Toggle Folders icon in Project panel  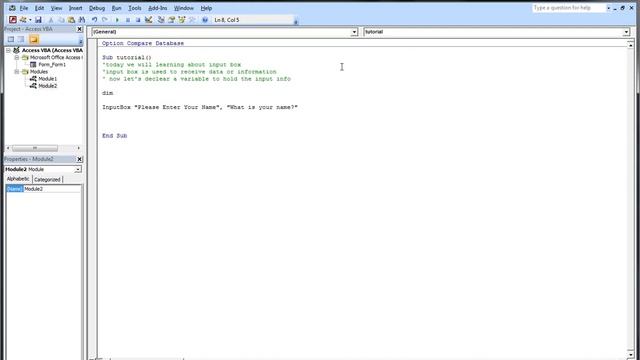coord(33,39)
